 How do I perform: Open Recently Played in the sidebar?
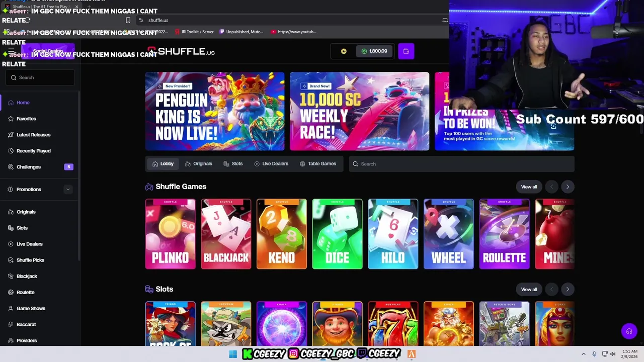click(40, 151)
